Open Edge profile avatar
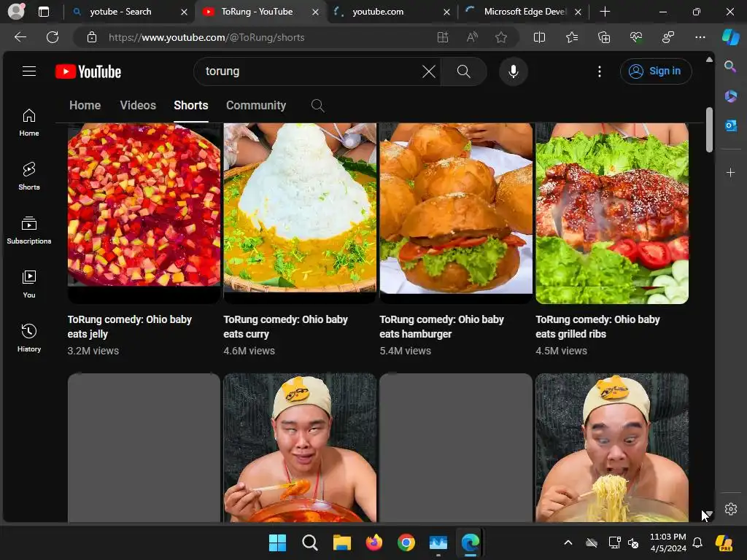747x560 pixels. point(16,12)
